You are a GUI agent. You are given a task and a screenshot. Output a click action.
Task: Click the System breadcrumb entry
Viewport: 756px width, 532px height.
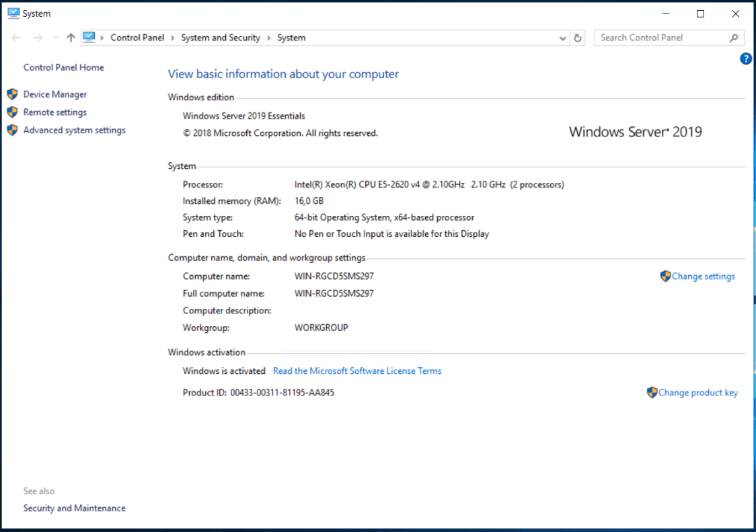click(291, 38)
